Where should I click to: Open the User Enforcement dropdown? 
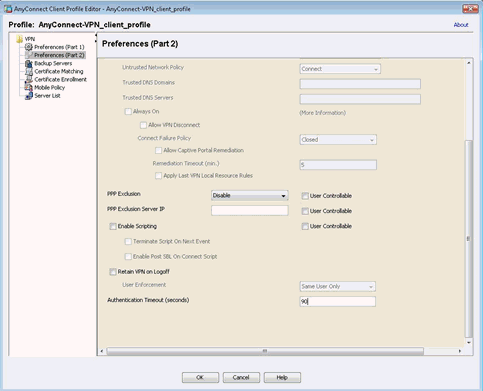(x=337, y=286)
